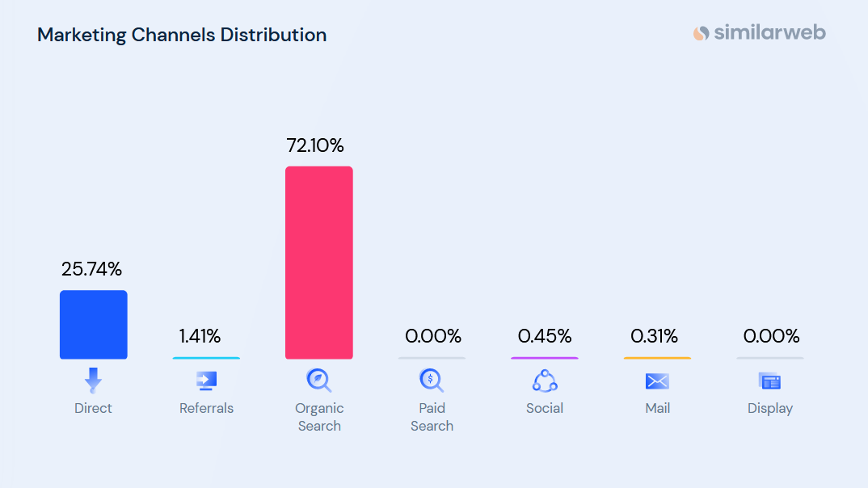Select the Social network nodes icon
This screenshot has height=488, width=868.
pyautogui.click(x=545, y=381)
